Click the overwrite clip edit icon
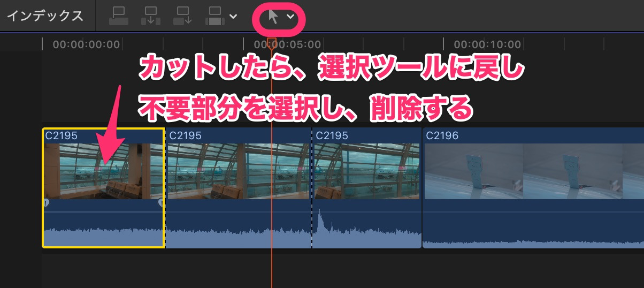The width and height of the screenshot is (644, 288). [x=216, y=16]
